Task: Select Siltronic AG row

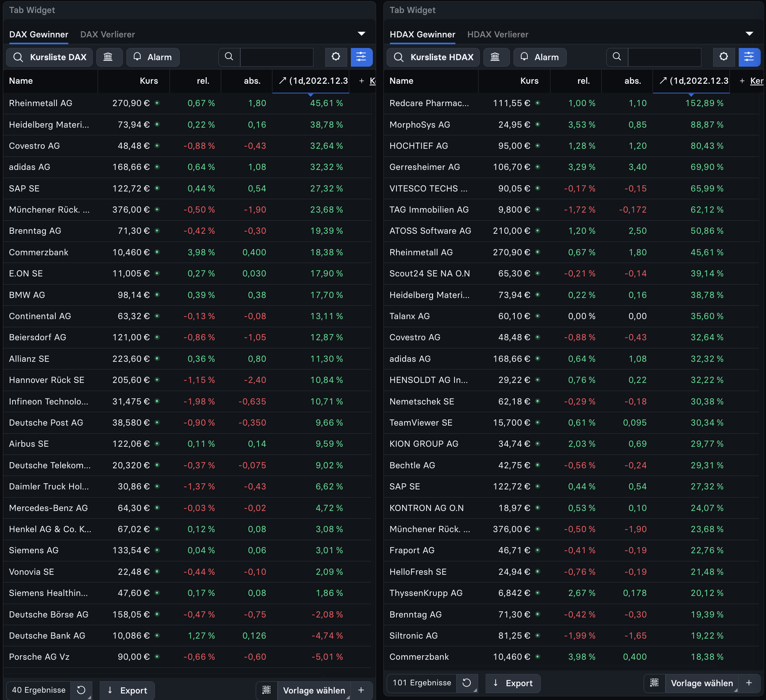Action: tap(571, 636)
